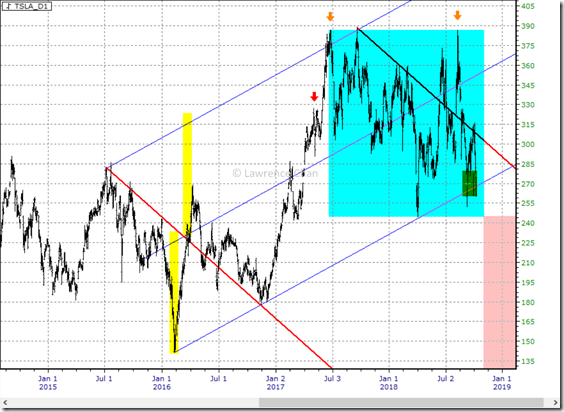Click the right scrollbar arrow
This screenshot has width=564, height=412.
[556, 402]
